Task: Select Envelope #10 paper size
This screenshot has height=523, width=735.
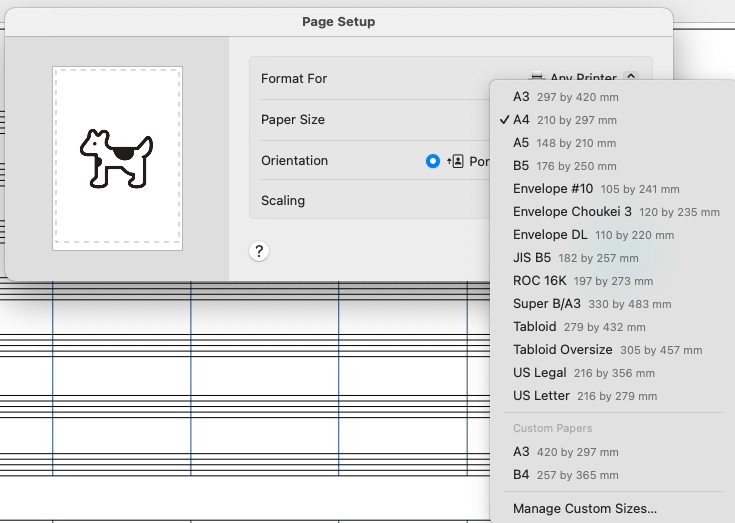Action: pos(595,189)
